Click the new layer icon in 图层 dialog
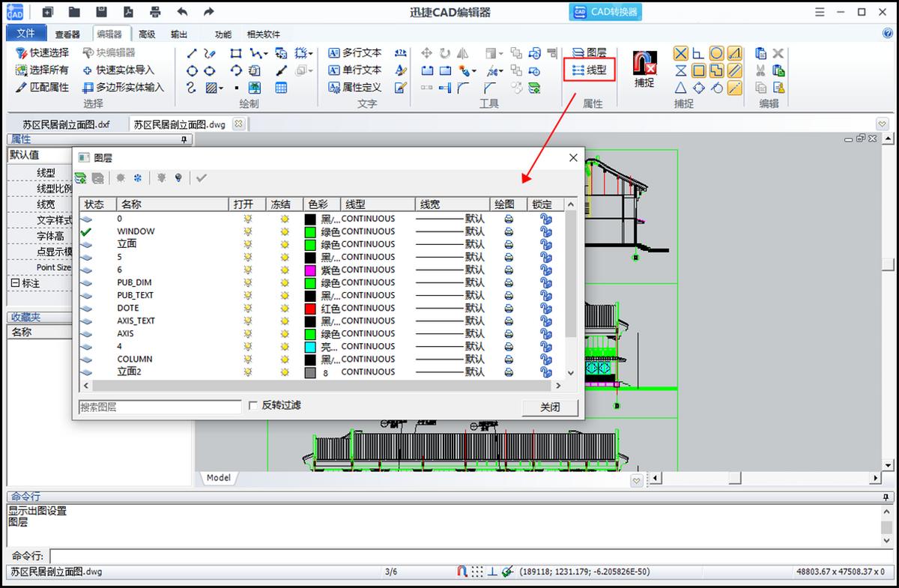The height and width of the screenshot is (588, 899). (81, 178)
